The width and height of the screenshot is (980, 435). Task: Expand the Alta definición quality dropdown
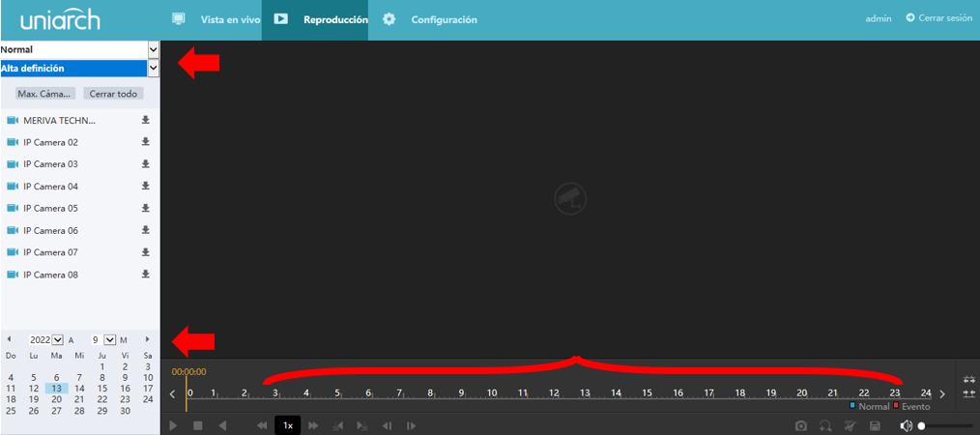(153, 69)
